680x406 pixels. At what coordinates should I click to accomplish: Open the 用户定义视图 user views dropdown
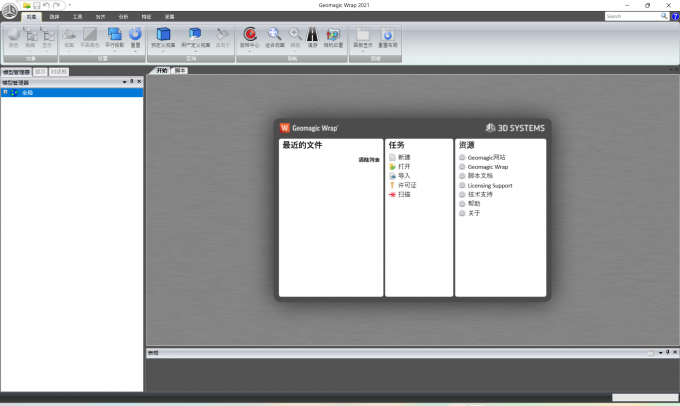(195, 51)
